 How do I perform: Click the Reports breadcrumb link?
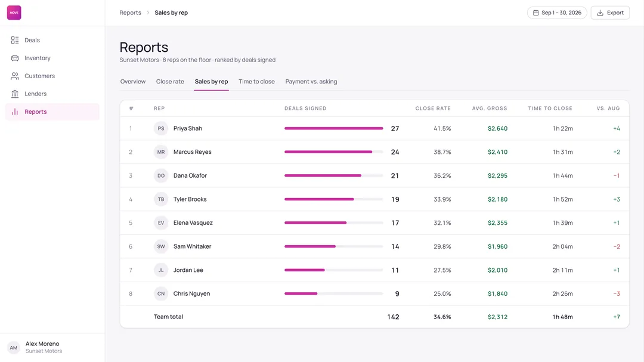130,13
